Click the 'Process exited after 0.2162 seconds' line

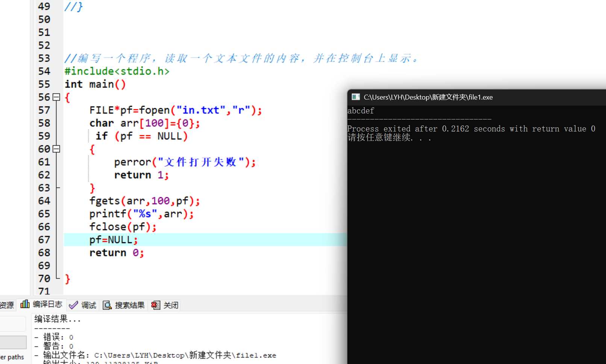[471, 129]
